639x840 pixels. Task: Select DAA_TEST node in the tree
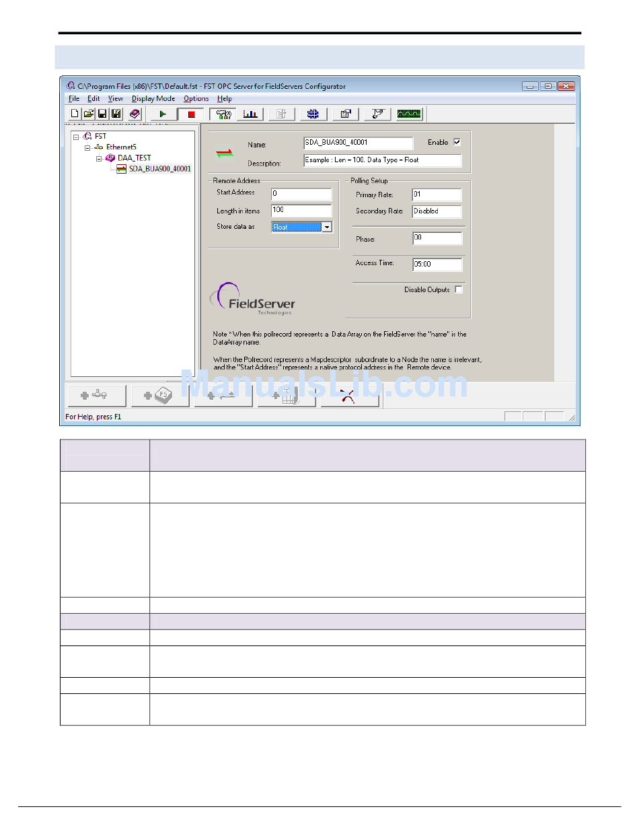click(x=134, y=158)
